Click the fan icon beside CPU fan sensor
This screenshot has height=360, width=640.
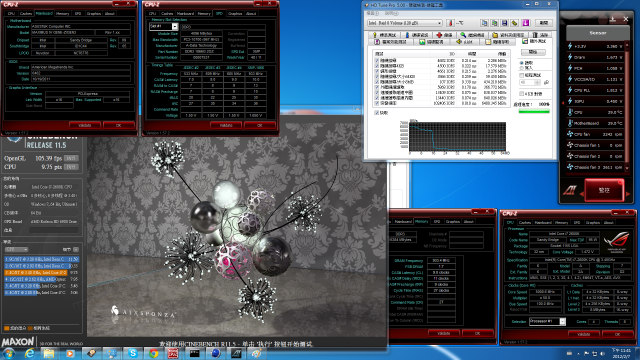[570, 134]
